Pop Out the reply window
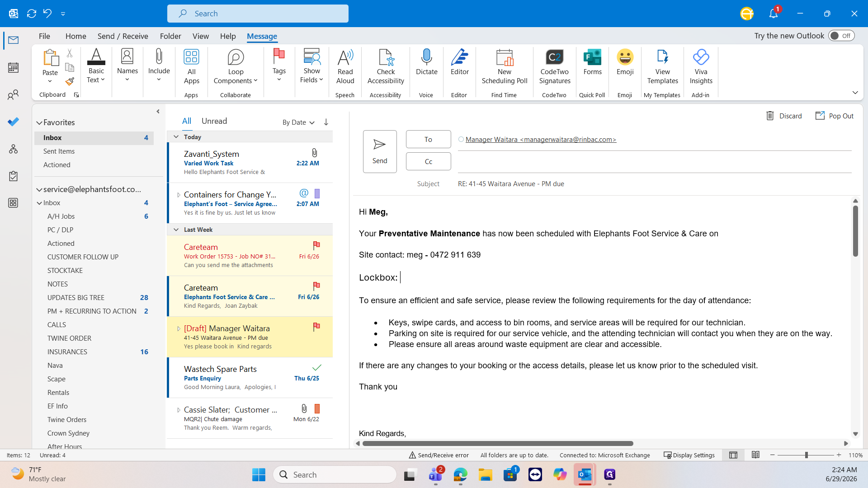This screenshot has width=868, height=488. tap(835, 116)
